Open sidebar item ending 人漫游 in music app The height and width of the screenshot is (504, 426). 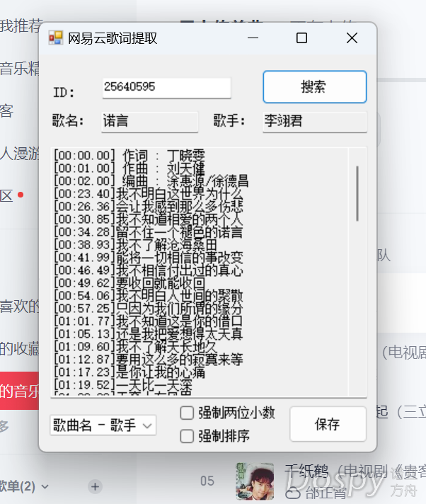pyautogui.click(x=19, y=154)
